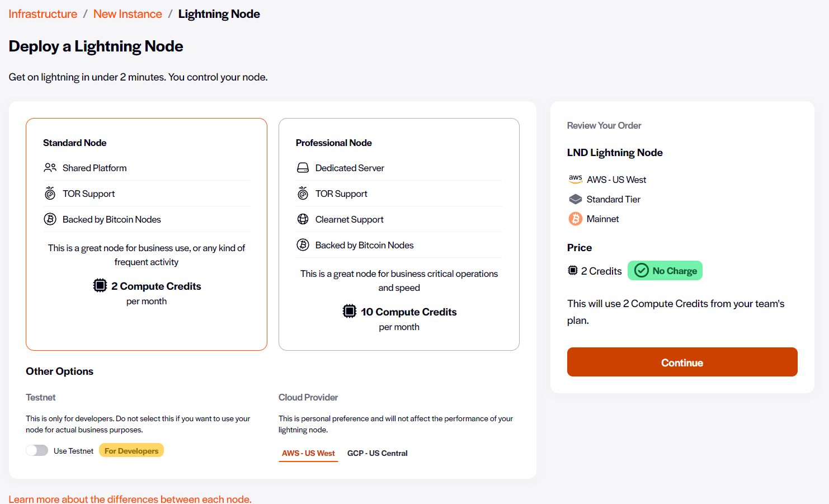Navigate to Infrastructure via the breadcrumb
The height and width of the screenshot is (504, 829).
(43, 13)
